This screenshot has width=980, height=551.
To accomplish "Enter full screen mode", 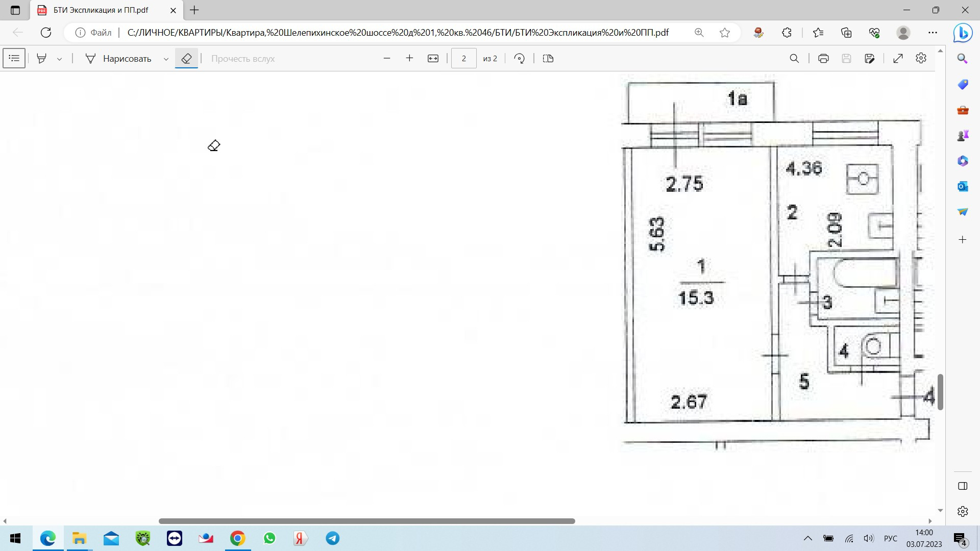I will [898, 59].
